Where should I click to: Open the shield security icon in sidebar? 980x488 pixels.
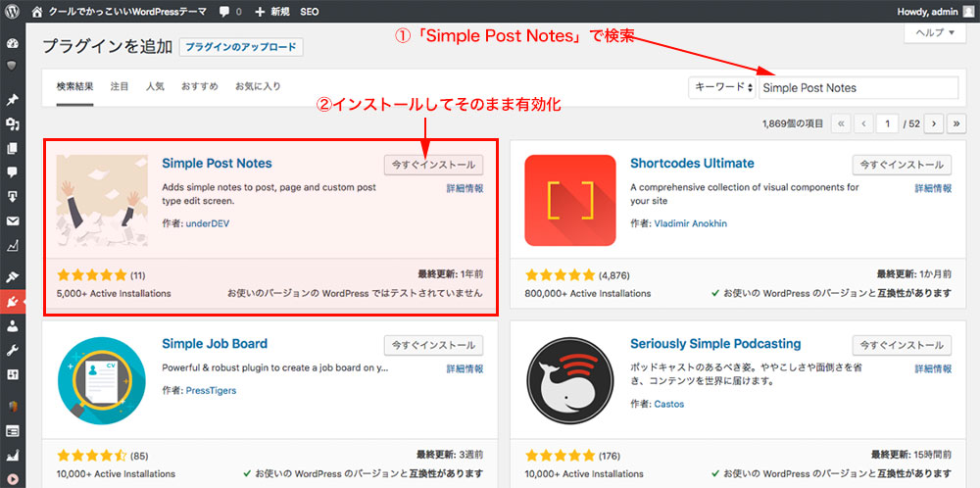[x=12, y=65]
